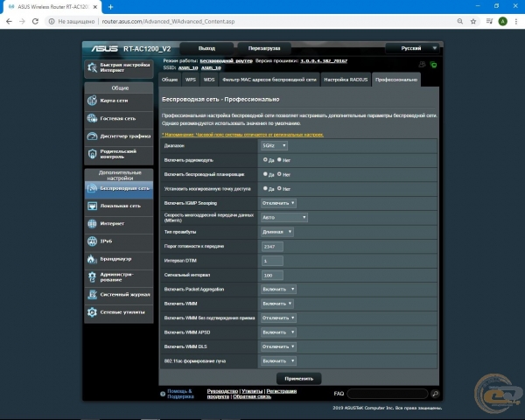525x420 pixels.
Task: Open System Log (Системный журнал) icon
Action: pyautogui.click(x=92, y=294)
